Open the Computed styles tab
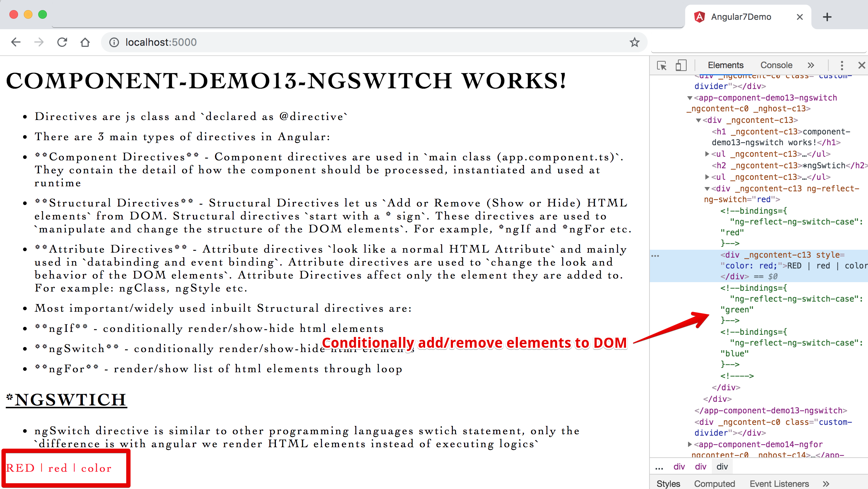Screen dimensions: 868x489 [714, 484]
